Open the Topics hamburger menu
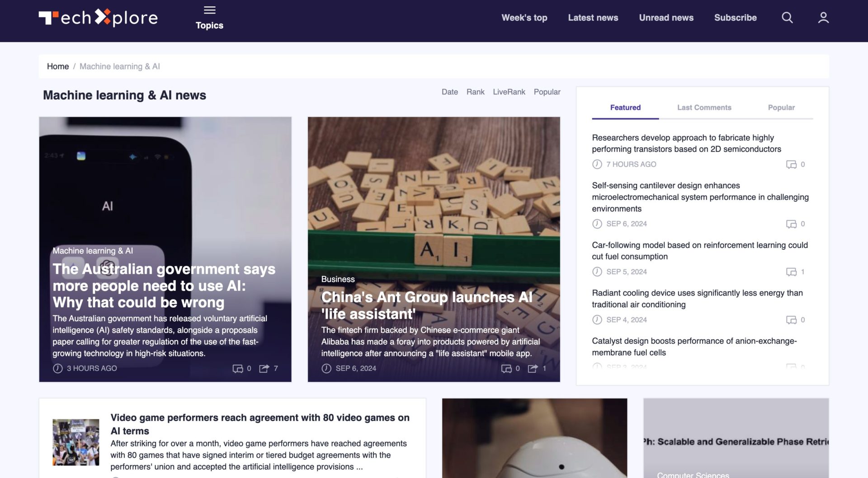The height and width of the screenshot is (478, 868). point(209,18)
